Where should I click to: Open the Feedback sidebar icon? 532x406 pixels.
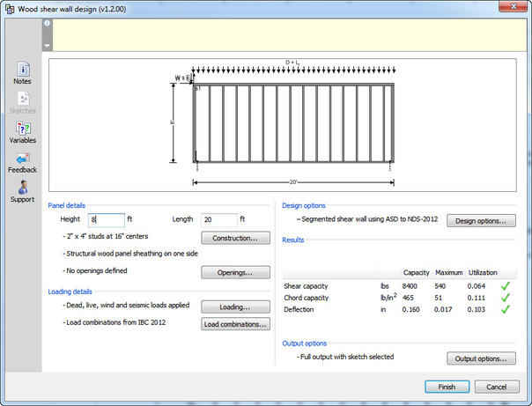(22, 159)
